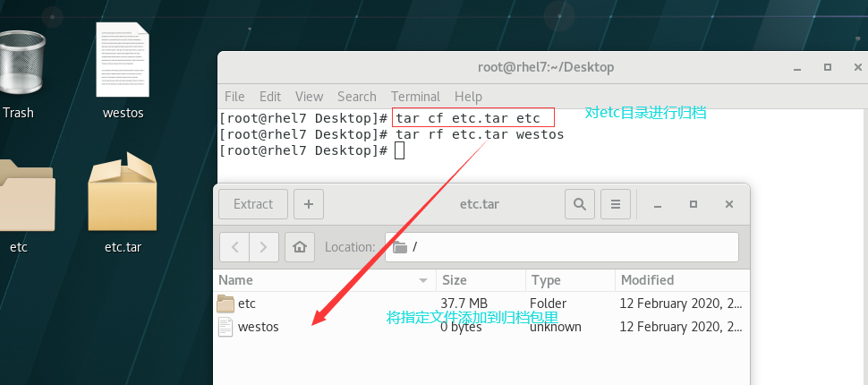Sort by the Name column header
Viewport: 868px width, 385px height.
325,280
